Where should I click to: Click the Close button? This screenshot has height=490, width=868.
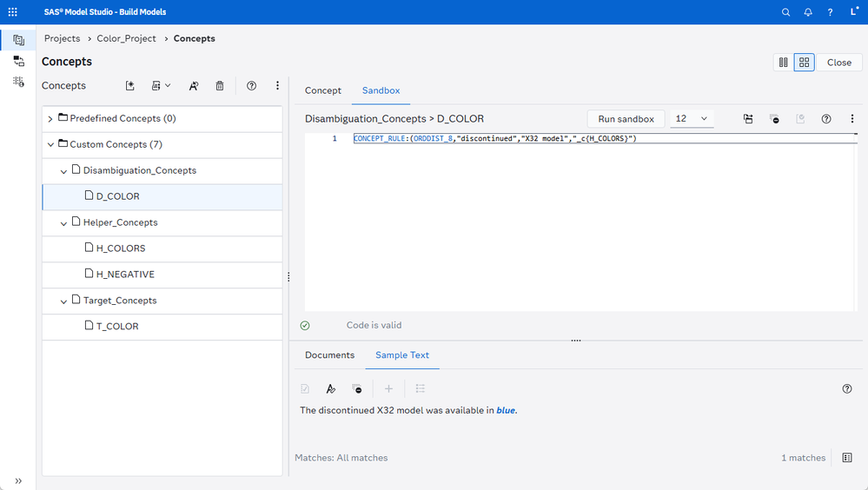tap(839, 63)
